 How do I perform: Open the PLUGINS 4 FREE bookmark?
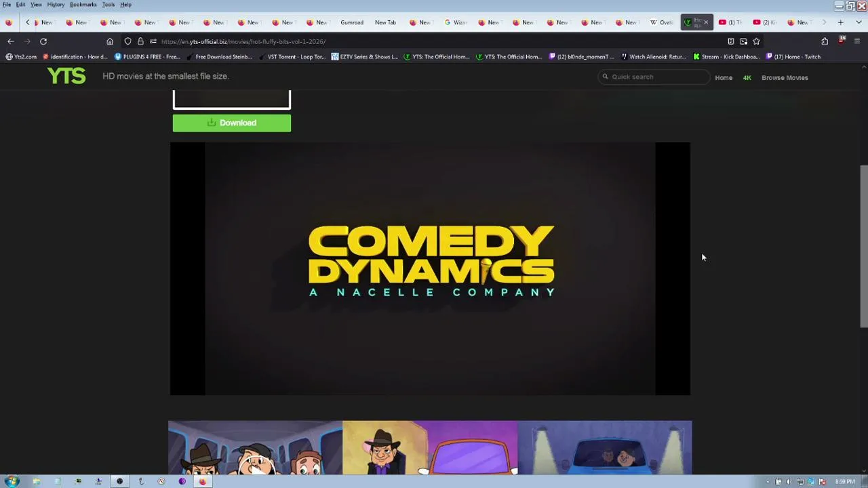[147, 57]
